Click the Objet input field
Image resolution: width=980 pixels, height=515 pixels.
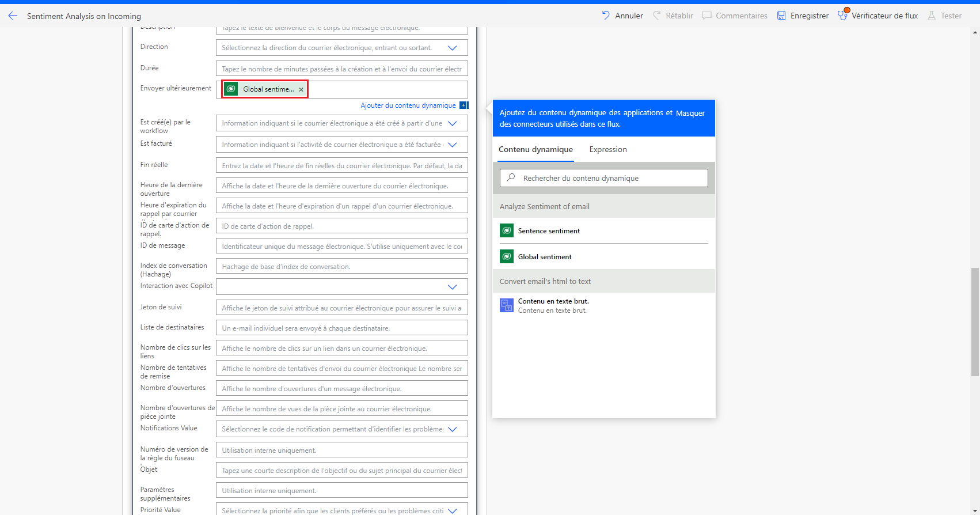coord(341,470)
